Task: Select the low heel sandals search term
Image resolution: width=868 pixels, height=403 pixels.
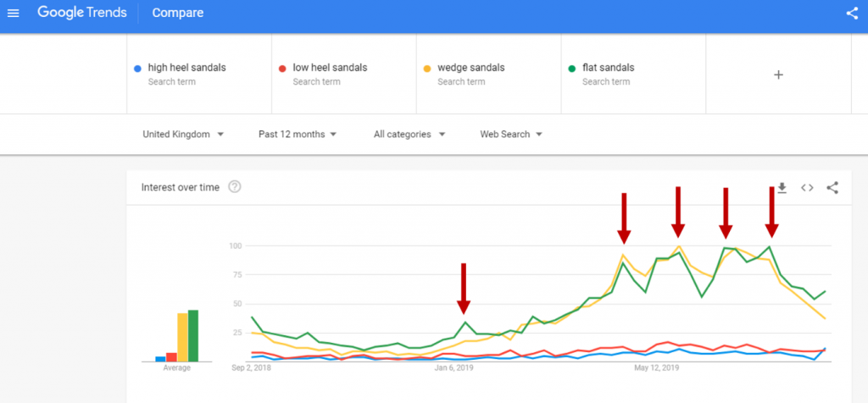Action: tap(330, 68)
